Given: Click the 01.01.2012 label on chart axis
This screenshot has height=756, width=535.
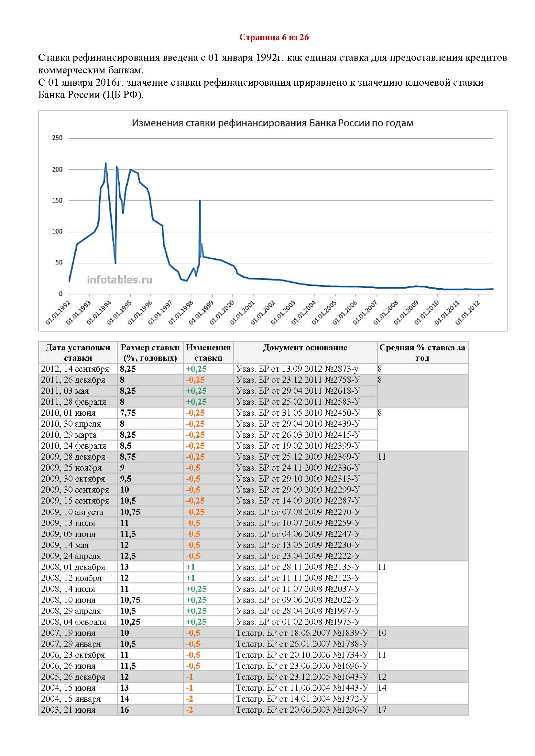Looking at the screenshot, I should (x=468, y=312).
